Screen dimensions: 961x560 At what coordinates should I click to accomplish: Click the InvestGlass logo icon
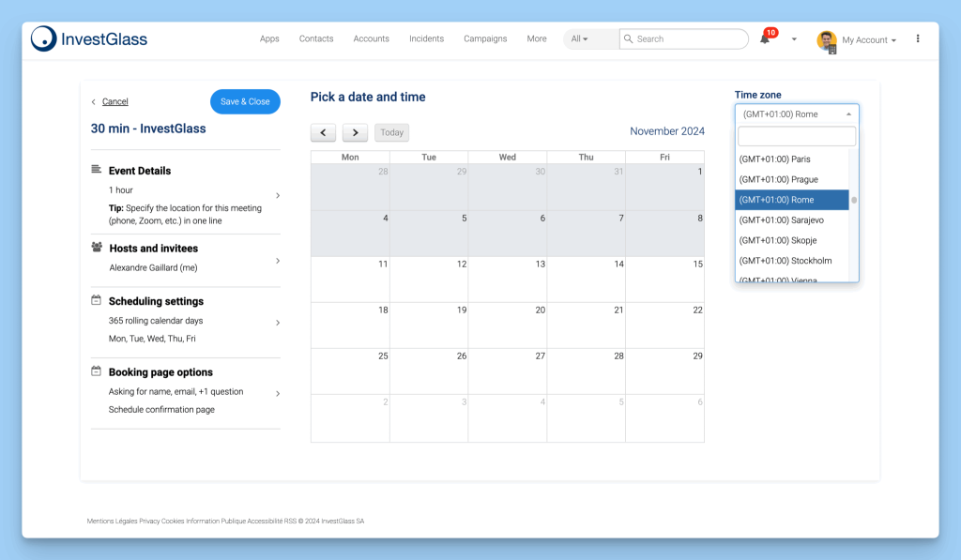tap(43, 38)
